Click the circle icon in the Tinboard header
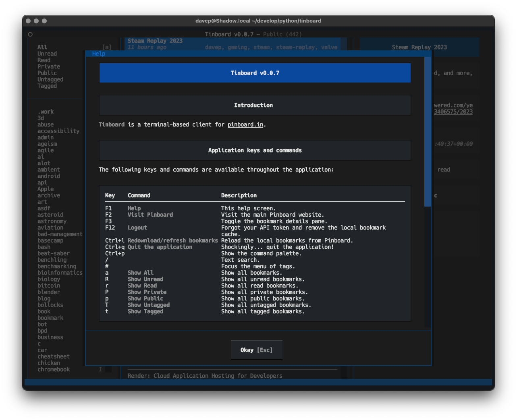 tap(30, 34)
